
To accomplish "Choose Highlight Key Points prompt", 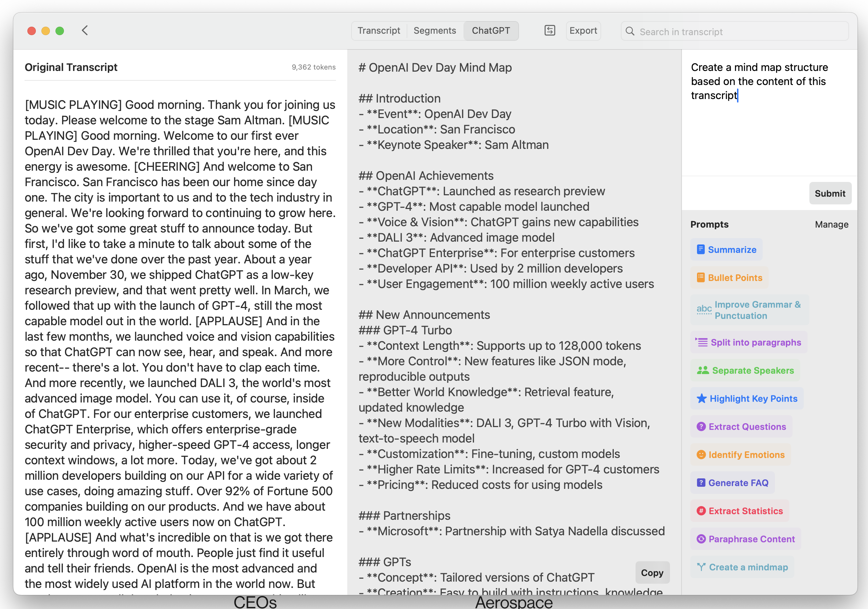I will click(x=747, y=398).
